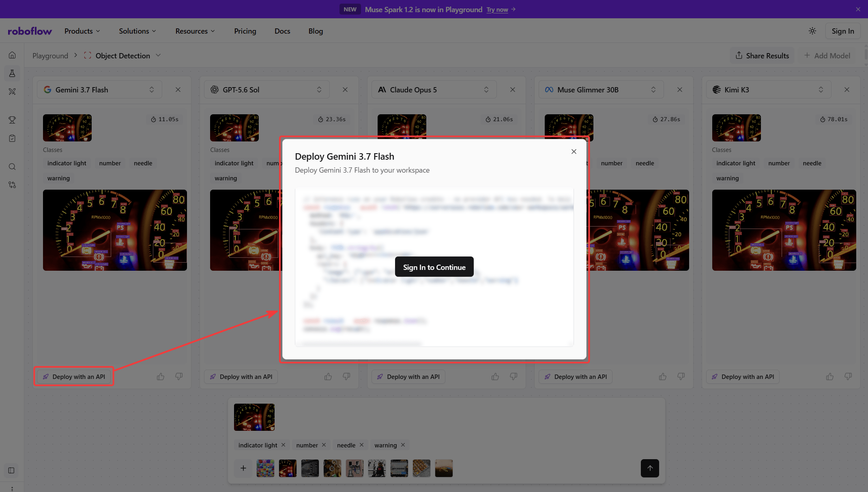
Task: Thumbs up the Claude Opus 5 result
Action: click(x=495, y=376)
